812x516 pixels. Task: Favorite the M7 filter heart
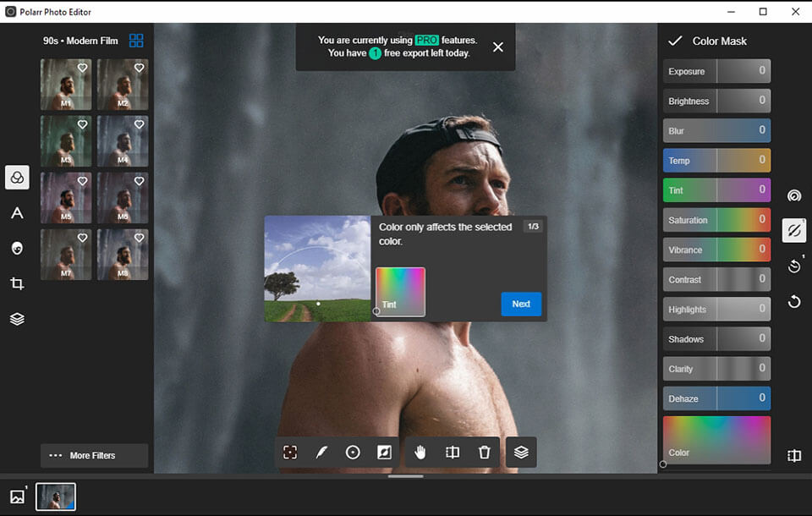(82, 238)
